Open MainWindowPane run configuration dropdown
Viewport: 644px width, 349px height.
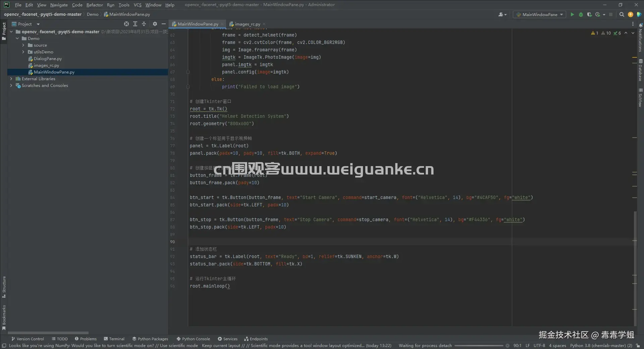tap(539, 14)
